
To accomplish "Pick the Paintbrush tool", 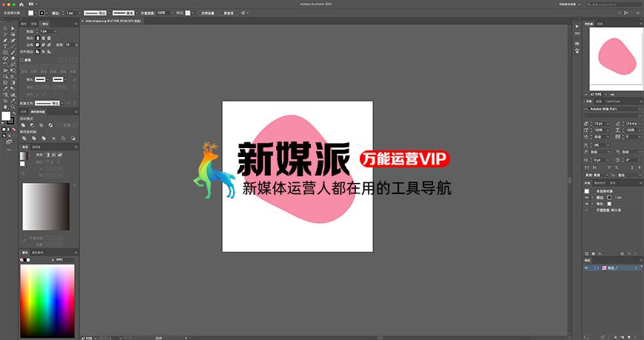I will 13,52.
